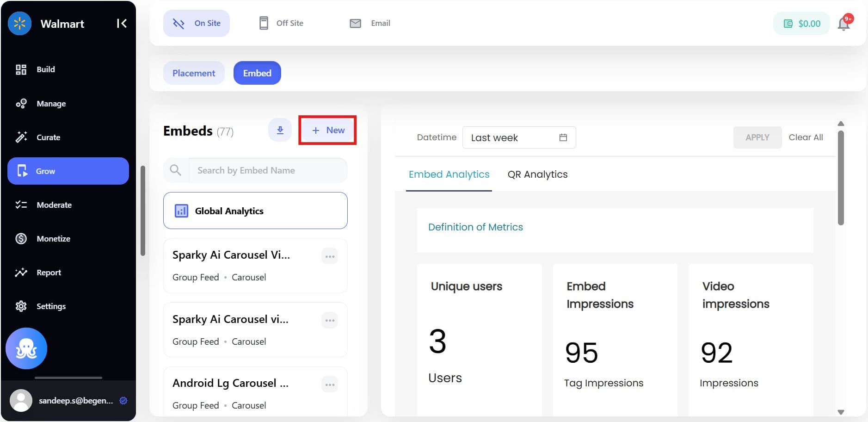The height and width of the screenshot is (422, 868).
Task: Collapse the sidebar with the arrow icon
Action: [x=122, y=23]
